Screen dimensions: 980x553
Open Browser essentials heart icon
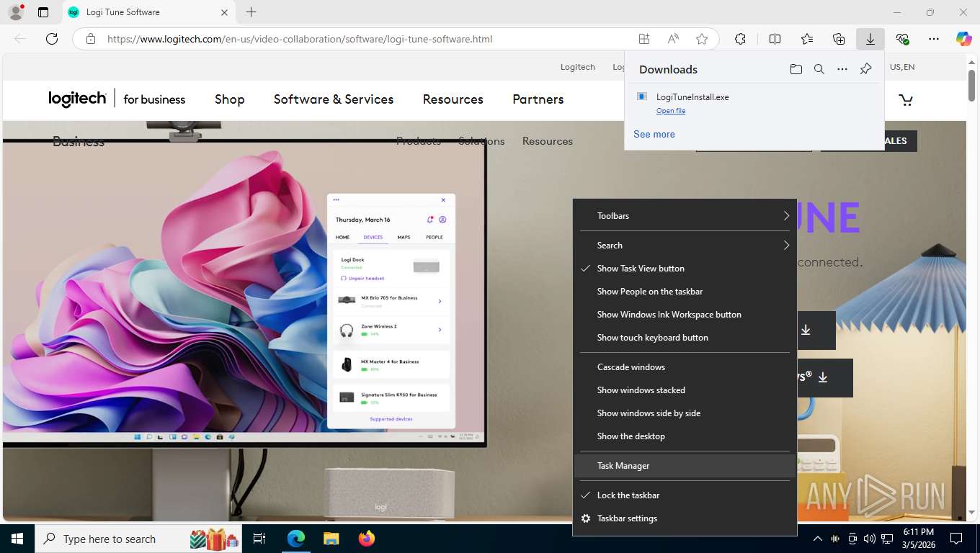(x=902, y=39)
